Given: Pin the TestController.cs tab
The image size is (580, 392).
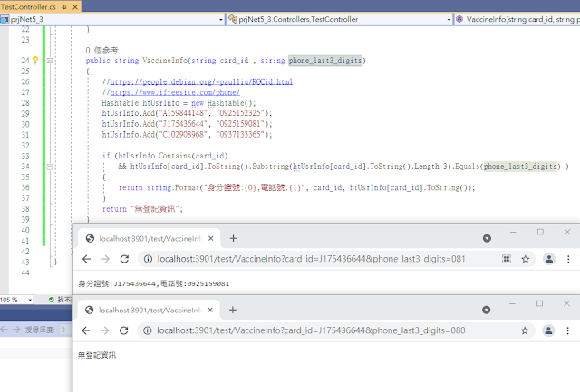Looking at the screenshot, I should pos(64,6).
